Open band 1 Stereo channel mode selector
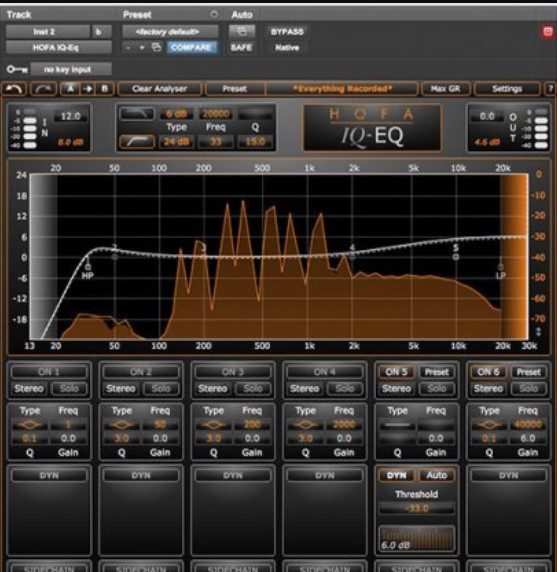The width and height of the screenshot is (557, 572). coord(29,389)
